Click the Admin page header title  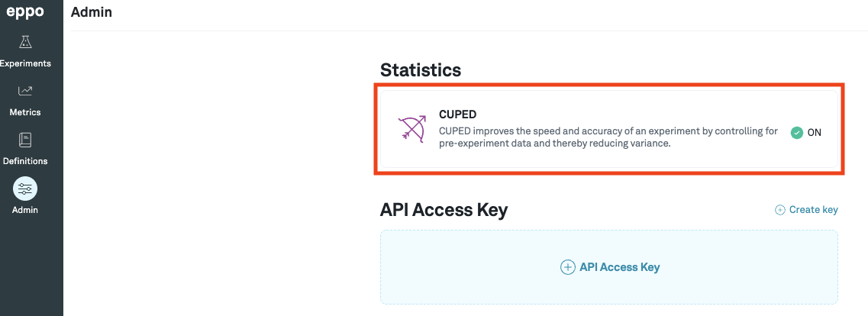(x=92, y=12)
